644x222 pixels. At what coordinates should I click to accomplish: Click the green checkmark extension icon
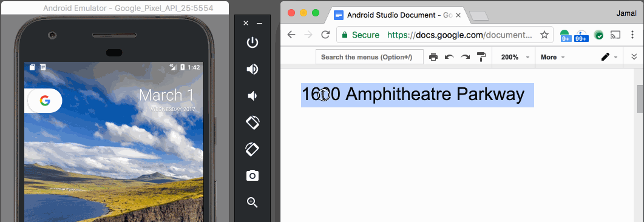click(599, 36)
